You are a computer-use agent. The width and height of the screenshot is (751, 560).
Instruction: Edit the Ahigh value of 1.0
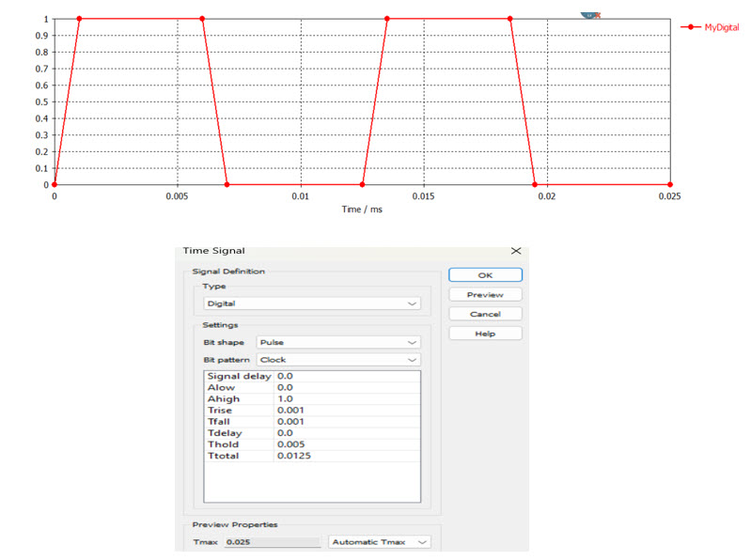point(346,398)
